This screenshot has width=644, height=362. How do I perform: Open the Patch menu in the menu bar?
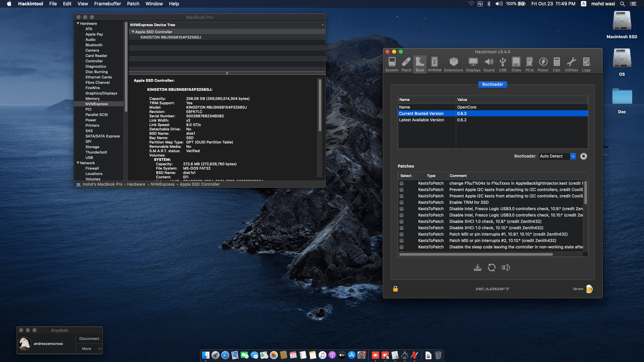coord(133,4)
